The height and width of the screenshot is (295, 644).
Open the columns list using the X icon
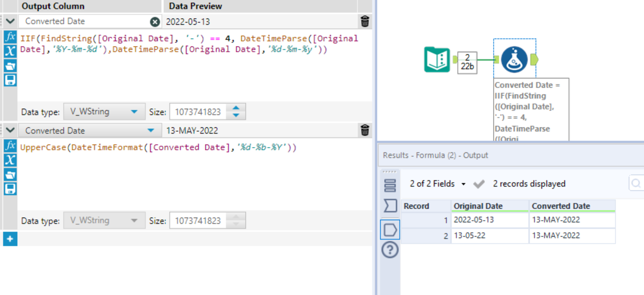pyautogui.click(x=9, y=51)
